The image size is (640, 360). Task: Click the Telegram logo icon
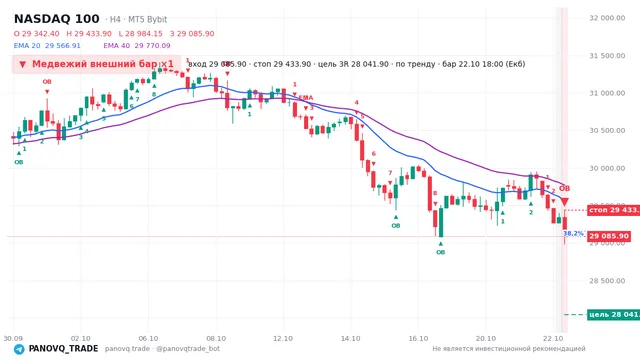pos(19,349)
